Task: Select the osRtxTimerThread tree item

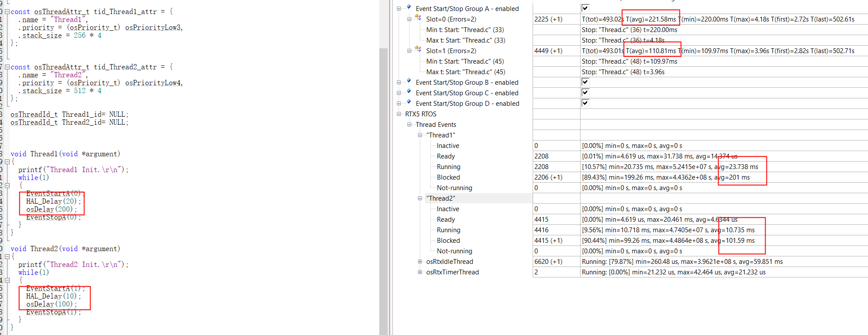Action: coord(452,272)
